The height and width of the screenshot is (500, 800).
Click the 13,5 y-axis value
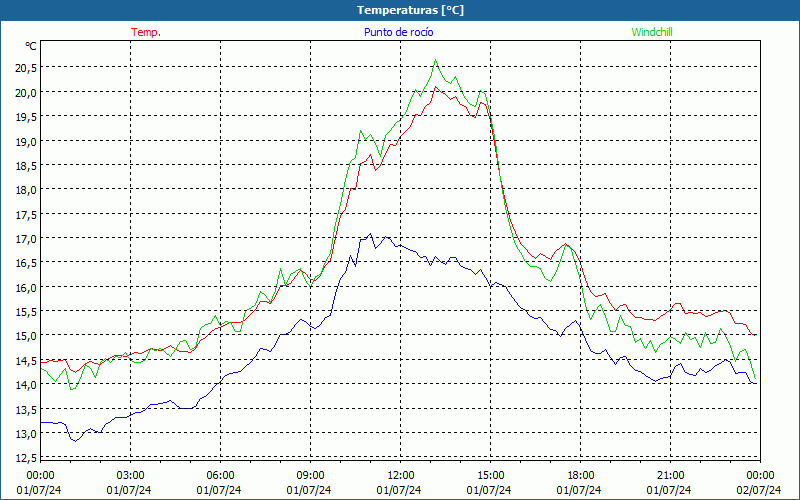click(x=24, y=410)
